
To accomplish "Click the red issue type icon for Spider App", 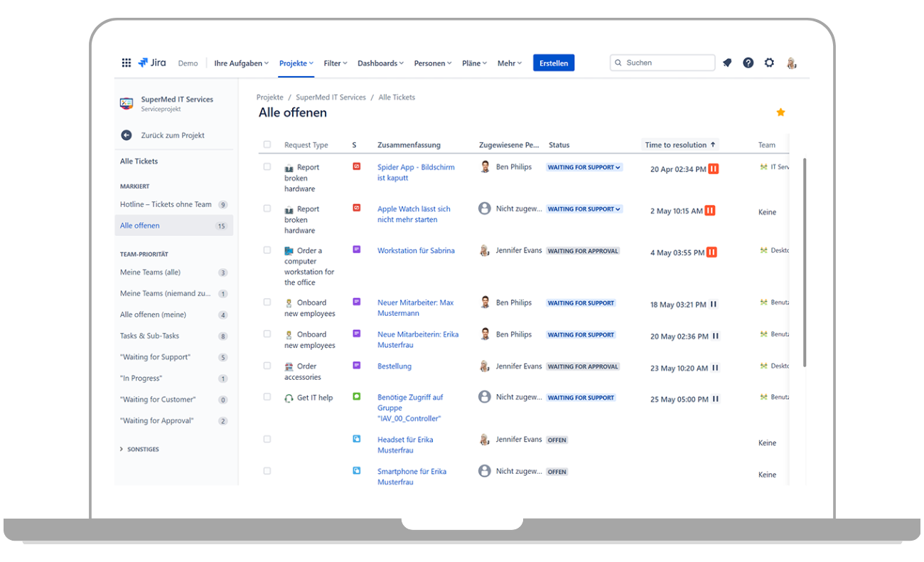I will pos(357,166).
